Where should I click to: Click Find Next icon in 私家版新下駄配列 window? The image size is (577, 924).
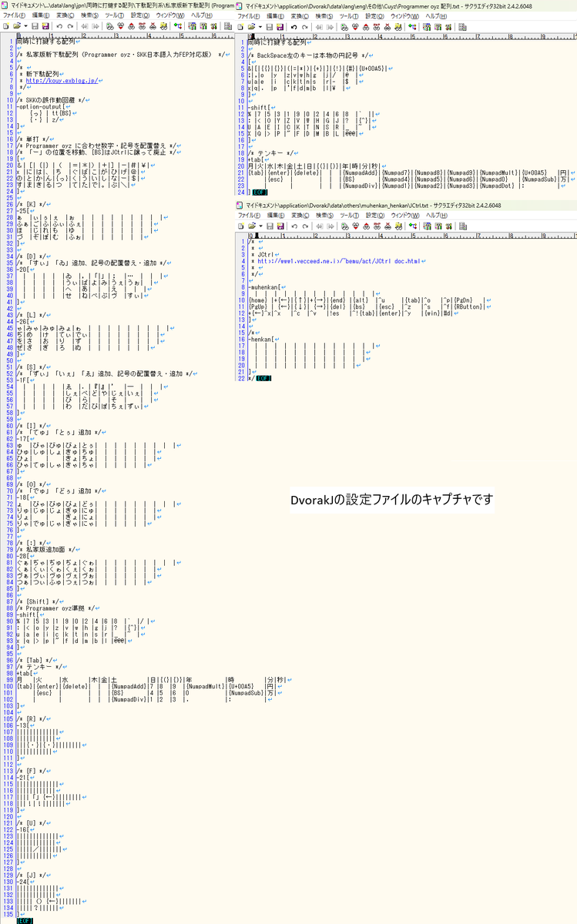tap(120, 26)
